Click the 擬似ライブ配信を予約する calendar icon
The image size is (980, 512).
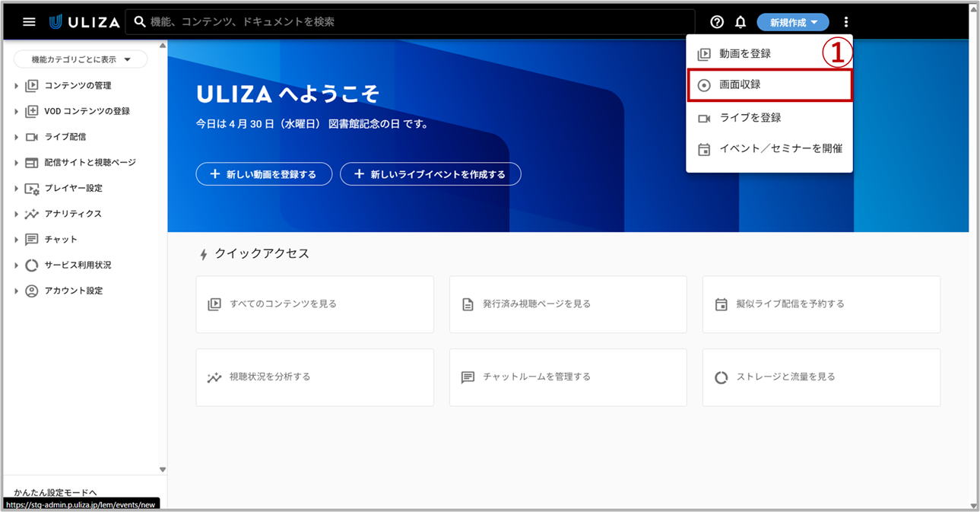[722, 304]
